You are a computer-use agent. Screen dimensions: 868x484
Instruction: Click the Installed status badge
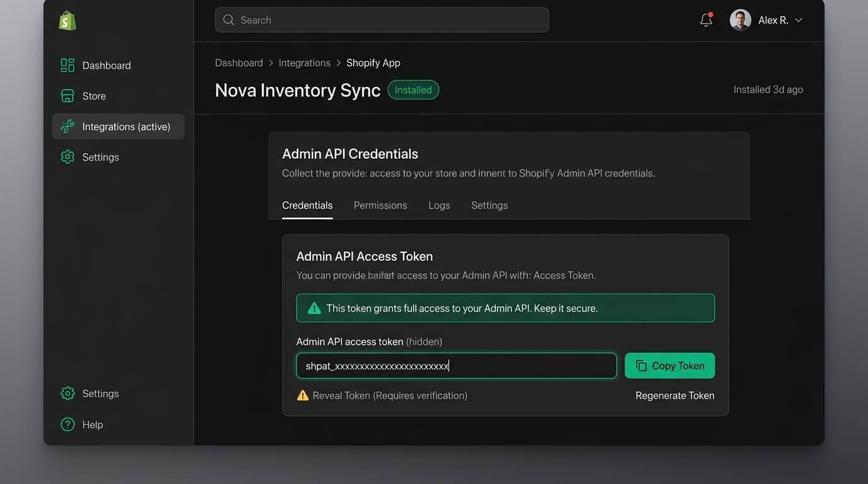[x=413, y=90]
